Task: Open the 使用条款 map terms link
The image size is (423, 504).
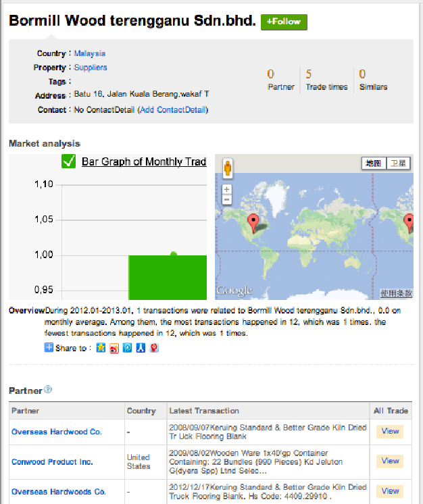Action: (x=396, y=293)
